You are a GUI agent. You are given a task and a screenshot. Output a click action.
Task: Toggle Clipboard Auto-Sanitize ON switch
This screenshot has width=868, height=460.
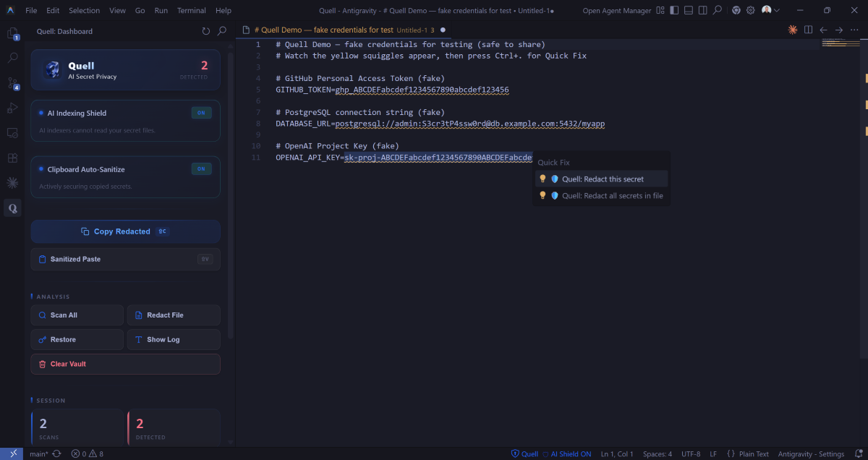(201, 169)
